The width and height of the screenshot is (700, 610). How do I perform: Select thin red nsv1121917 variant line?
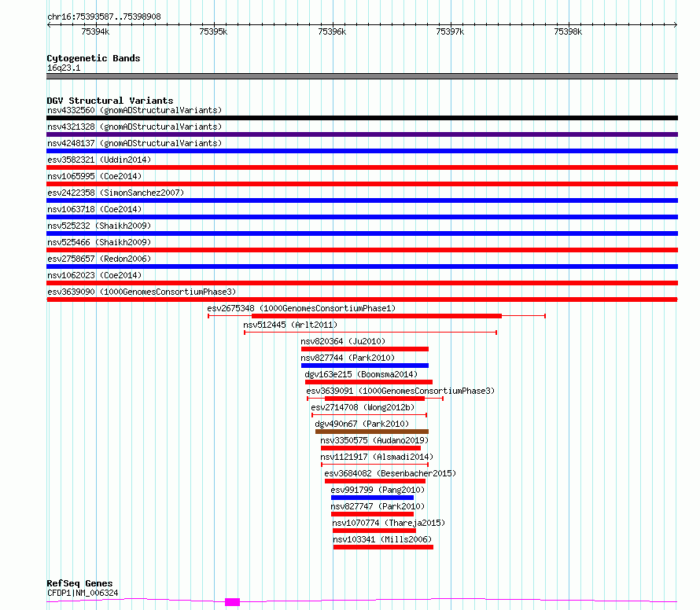coord(374,465)
